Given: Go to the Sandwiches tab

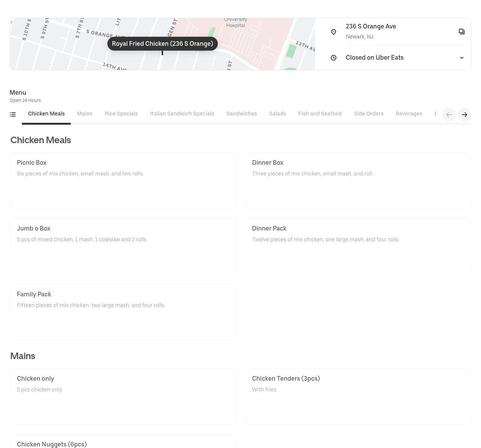Looking at the screenshot, I should 241,114.
